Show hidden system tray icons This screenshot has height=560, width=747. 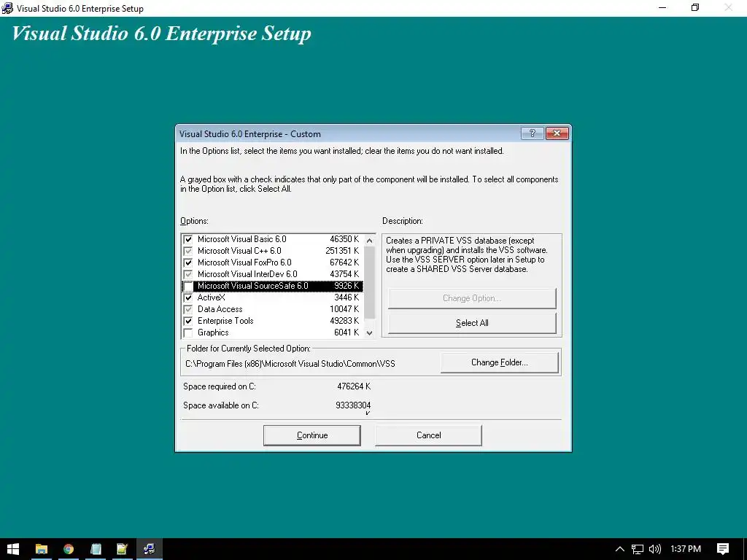click(619, 549)
